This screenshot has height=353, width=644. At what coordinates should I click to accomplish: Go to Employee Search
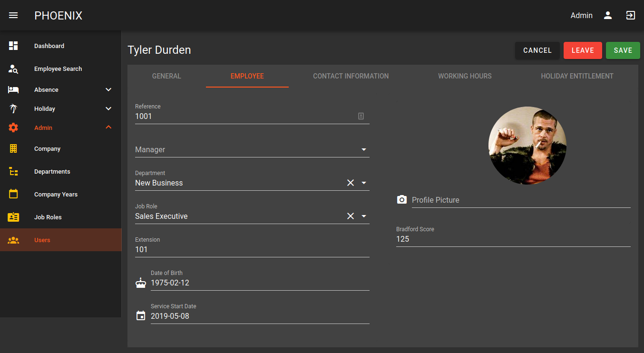pyautogui.click(x=61, y=69)
